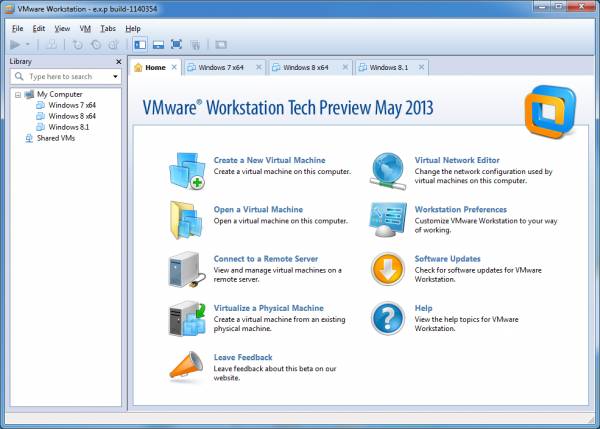Image resolution: width=600 pixels, height=429 pixels.
Task: Click the Open a Virtual Machine link
Action: point(258,210)
